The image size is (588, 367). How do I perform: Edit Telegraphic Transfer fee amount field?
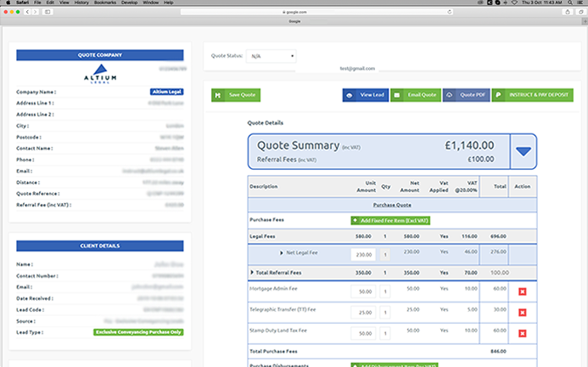coord(363,313)
